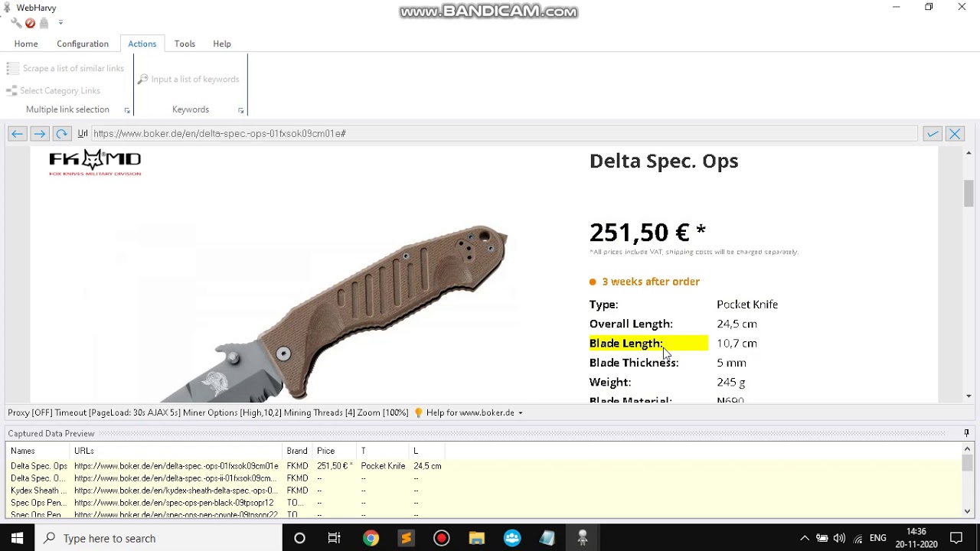Image resolution: width=980 pixels, height=551 pixels.
Task: Click the Brand column header
Action: (x=299, y=451)
